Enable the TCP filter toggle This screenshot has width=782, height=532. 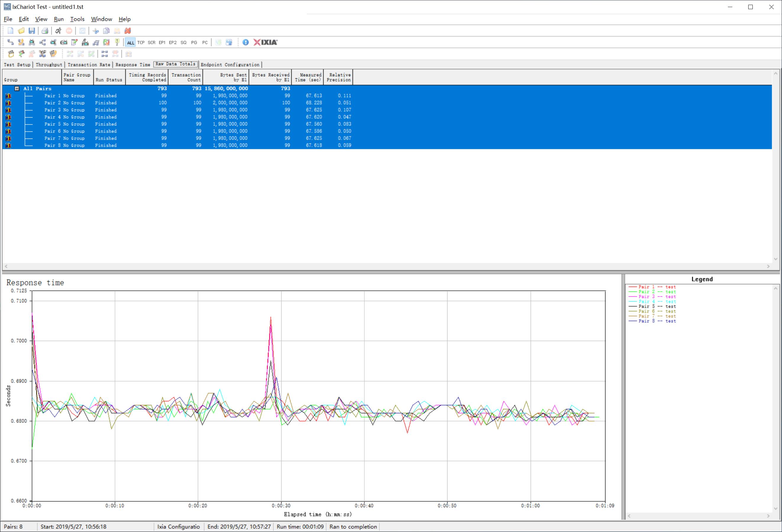pos(141,43)
